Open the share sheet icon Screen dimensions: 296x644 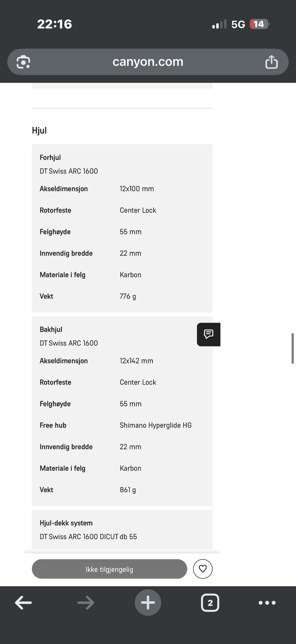click(x=271, y=62)
